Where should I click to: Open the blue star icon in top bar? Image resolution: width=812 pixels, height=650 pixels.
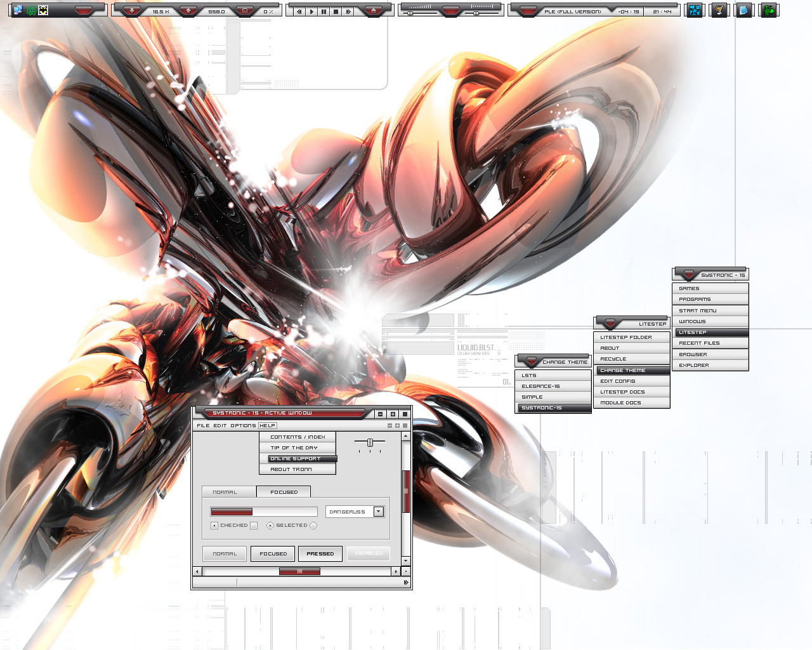point(695,10)
